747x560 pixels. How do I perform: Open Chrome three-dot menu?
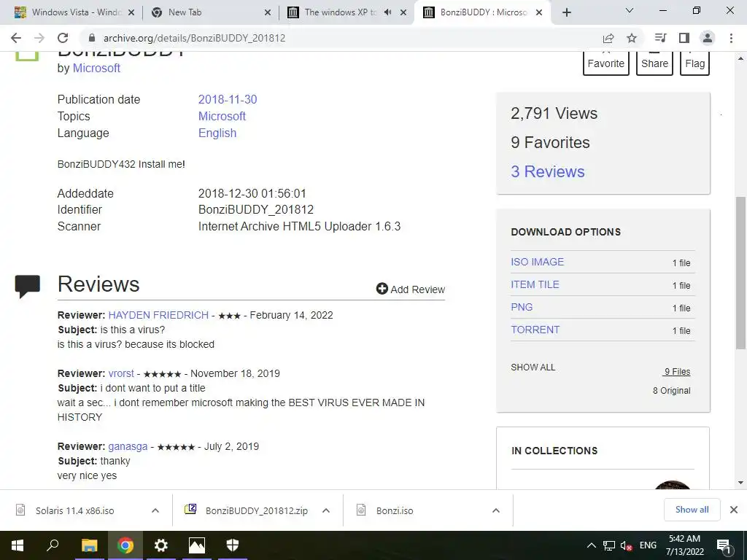(x=731, y=38)
